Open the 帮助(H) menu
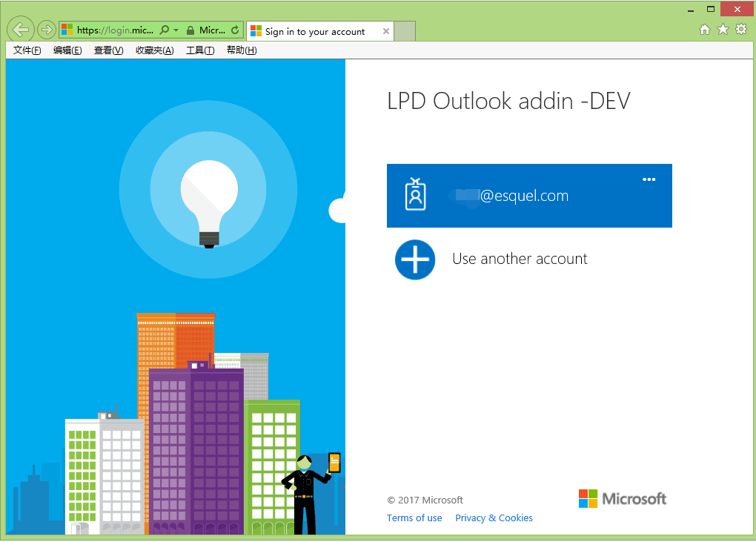This screenshot has width=756, height=542. coord(242,50)
